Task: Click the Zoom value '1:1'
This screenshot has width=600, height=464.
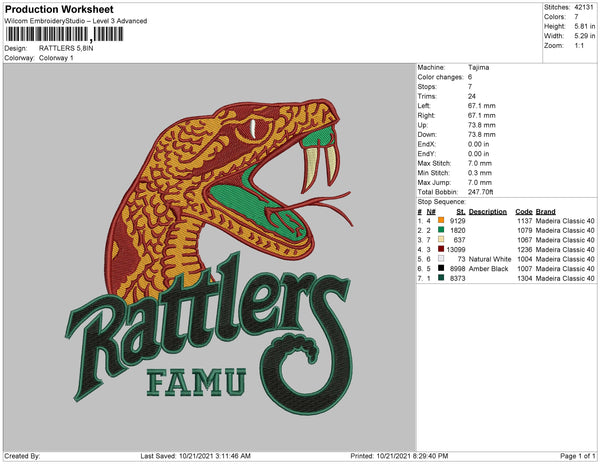Action: point(579,46)
